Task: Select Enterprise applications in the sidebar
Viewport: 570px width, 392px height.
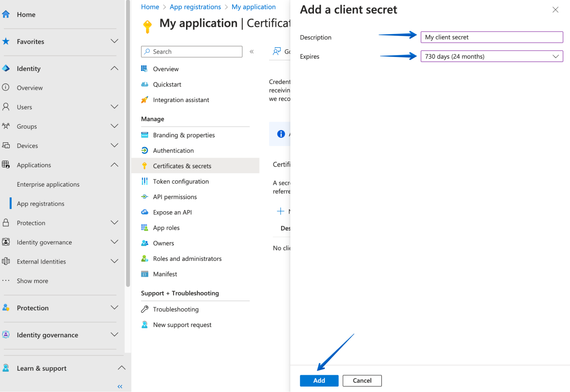Action: click(x=48, y=184)
